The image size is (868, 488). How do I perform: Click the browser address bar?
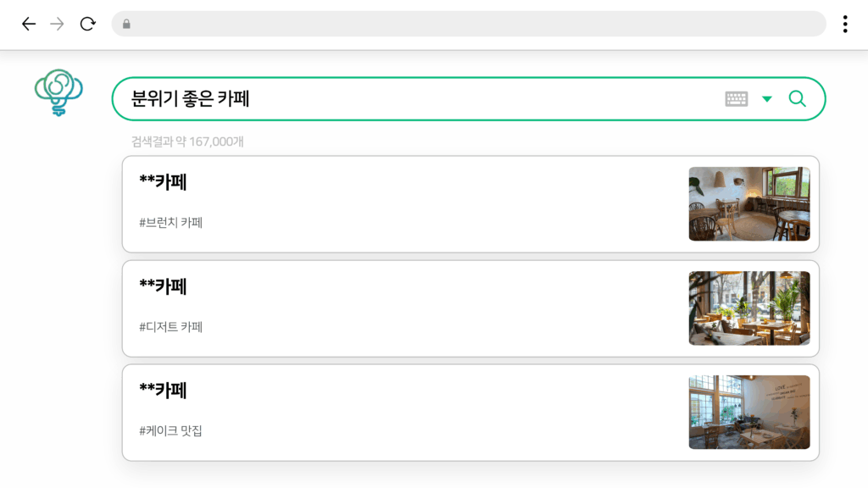click(468, 24)
